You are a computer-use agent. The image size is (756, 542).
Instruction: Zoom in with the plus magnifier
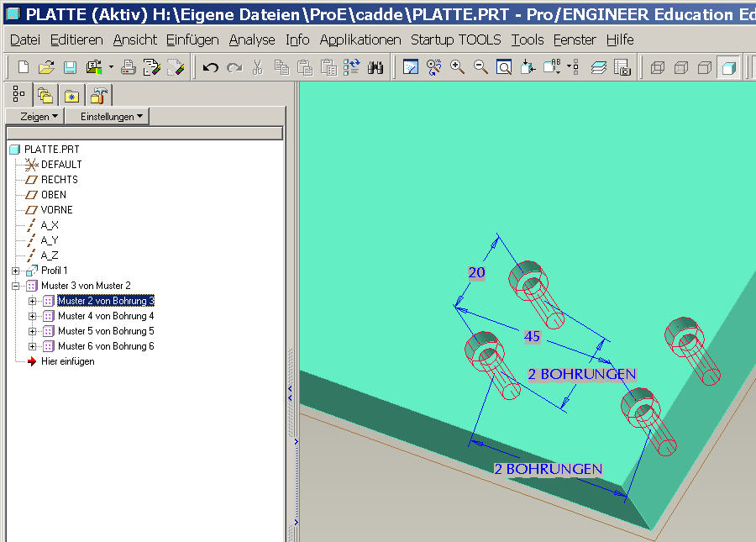(457, 67)
